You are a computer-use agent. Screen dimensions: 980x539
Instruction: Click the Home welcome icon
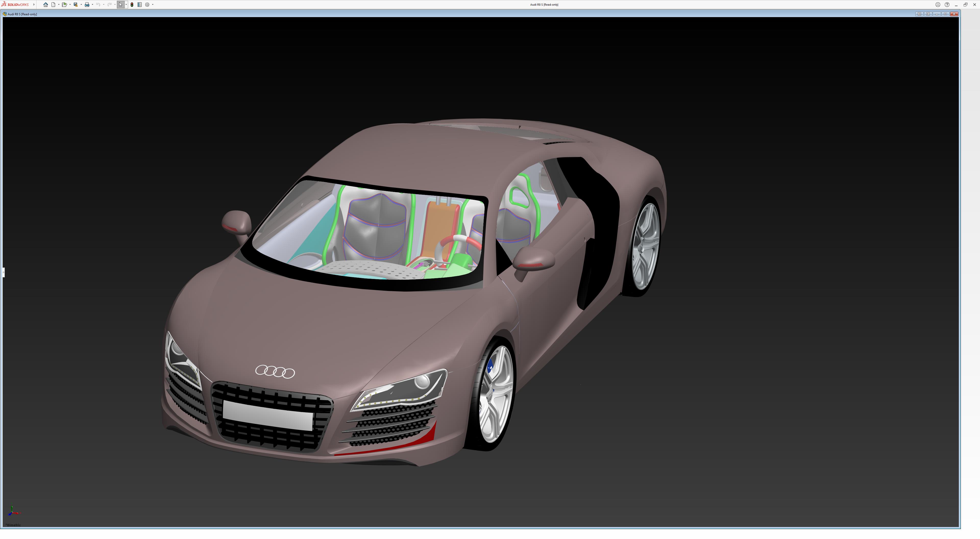click(x=46, y=5)
